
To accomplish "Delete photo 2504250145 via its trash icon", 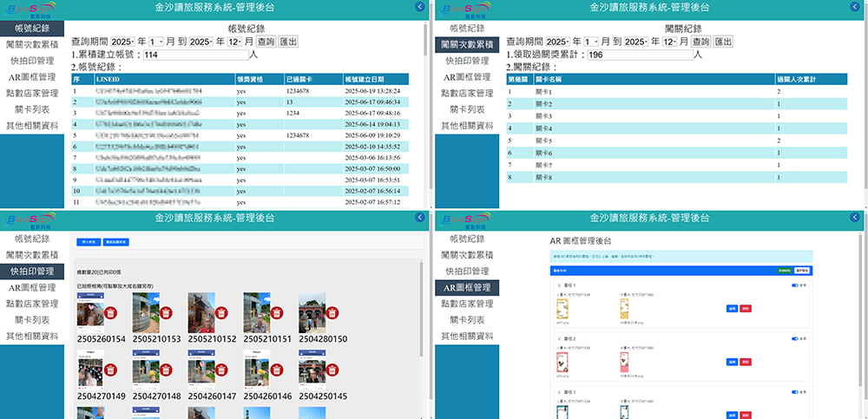I will [x=332, y=370].
